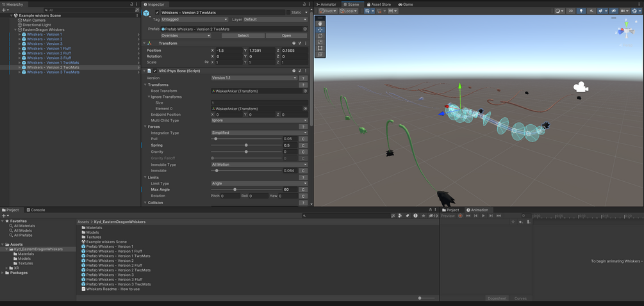The width and height of the screenshot is (644, 306).
Task: Switch to the Asset Store tab
Action: coord(379,4)
